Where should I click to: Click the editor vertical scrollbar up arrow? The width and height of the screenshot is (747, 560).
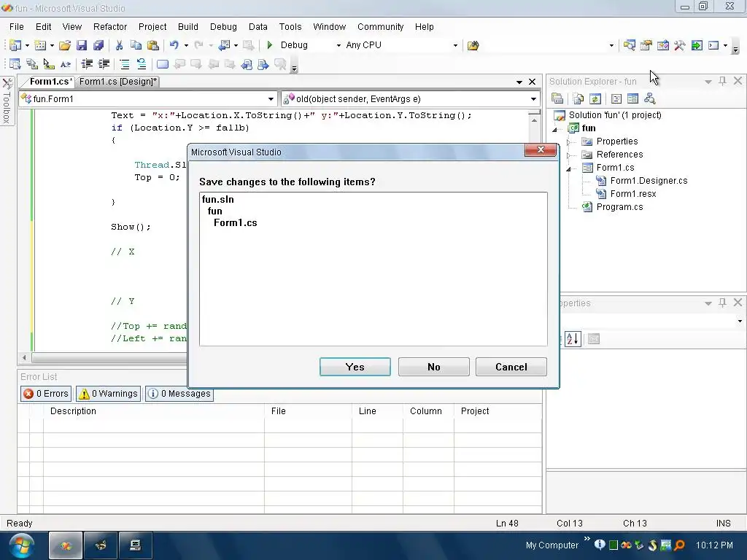click(534, 120)
